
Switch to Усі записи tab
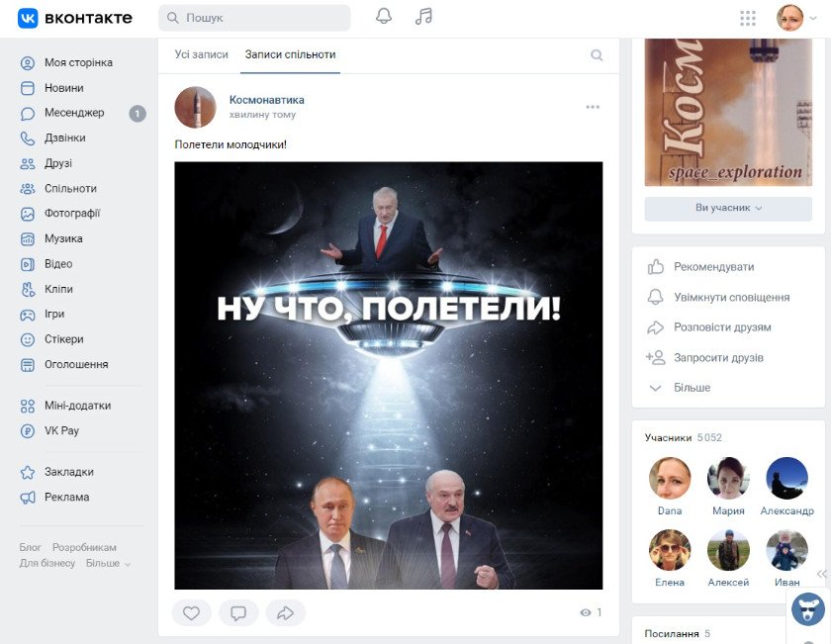coord(202,54)
